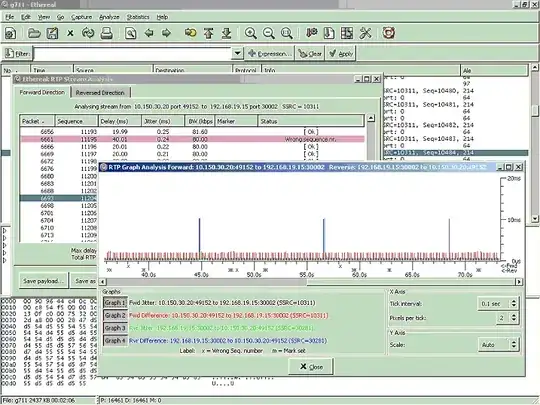
Task: Click Close in RTP Graph Analysis window
Action: pyautogui.click(x=311, y=366)
